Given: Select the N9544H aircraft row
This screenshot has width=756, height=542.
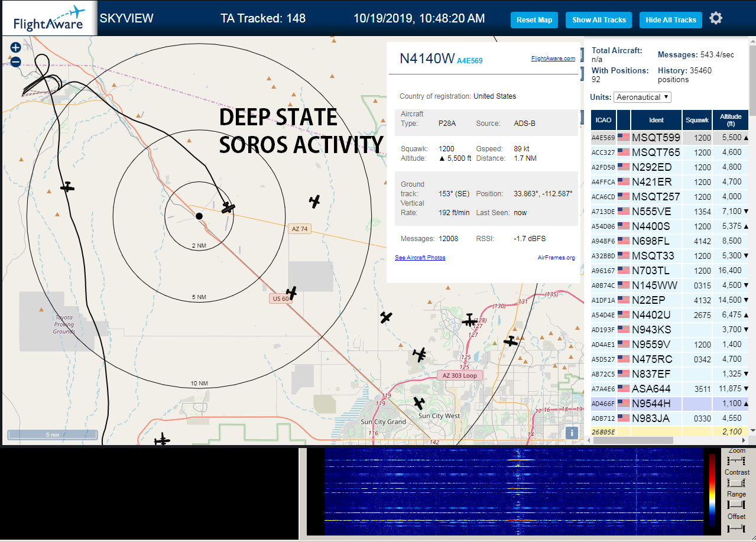Looking at the screenshot, I should pos(670,404).
